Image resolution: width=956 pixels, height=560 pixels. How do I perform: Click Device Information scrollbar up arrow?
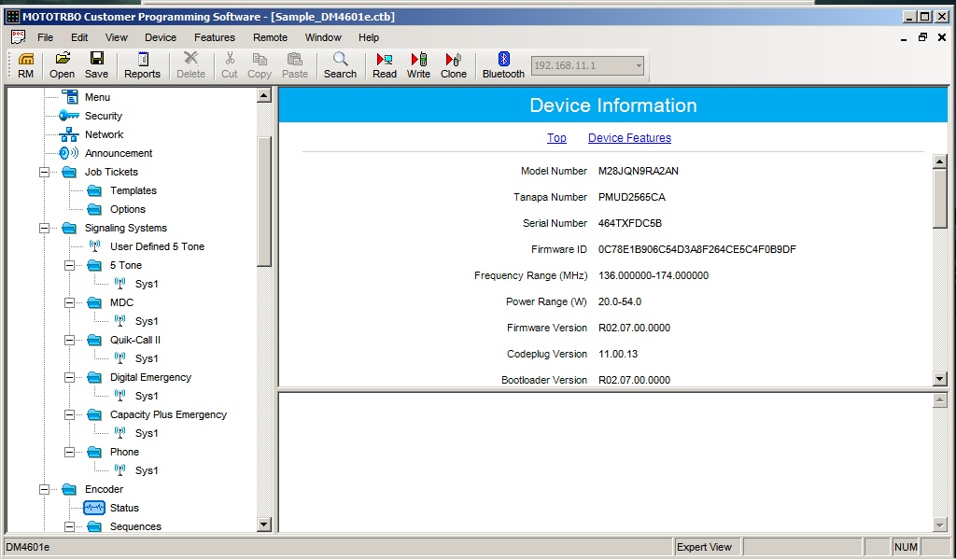(x=939, y=161)
